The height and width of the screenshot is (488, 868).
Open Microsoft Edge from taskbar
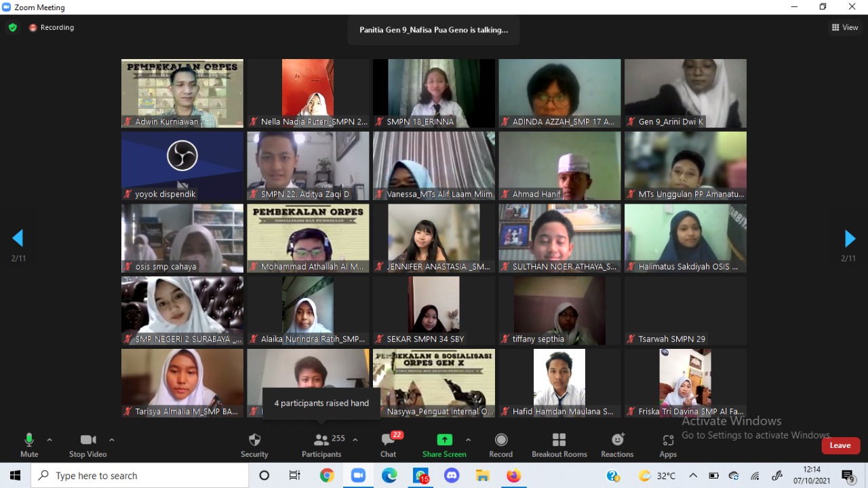tap(389, 476)
